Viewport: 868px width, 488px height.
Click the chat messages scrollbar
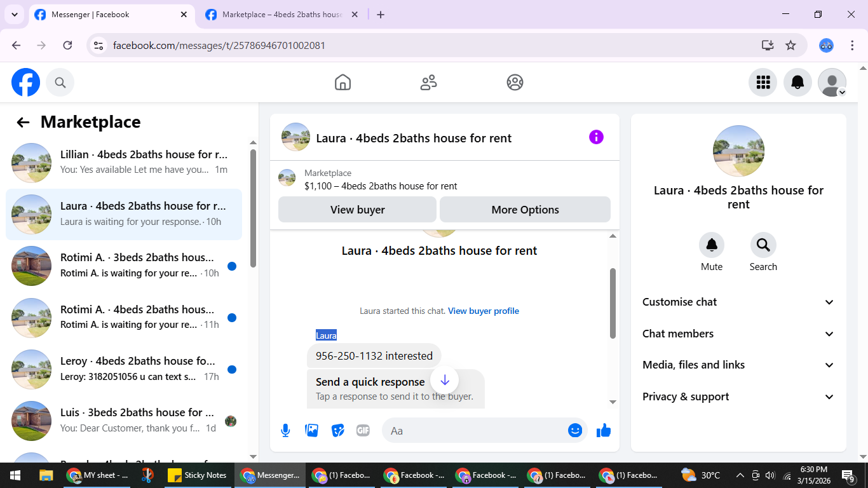613,303
